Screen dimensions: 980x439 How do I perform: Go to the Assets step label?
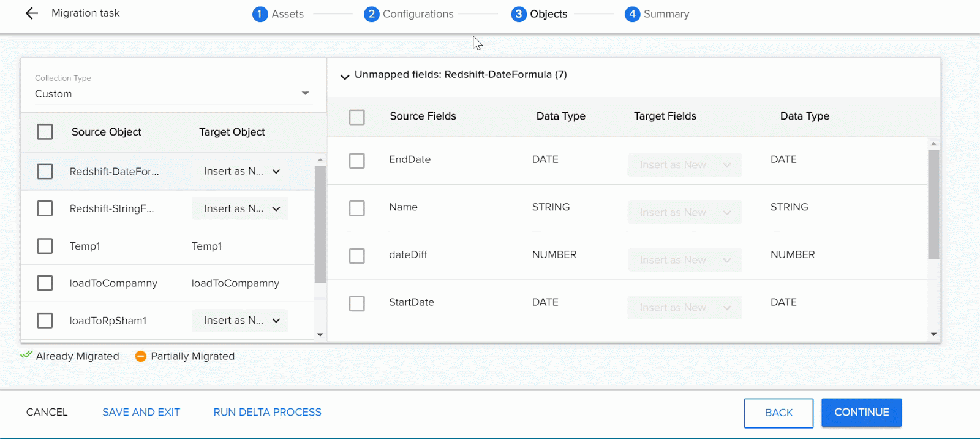tap(287, 14)
